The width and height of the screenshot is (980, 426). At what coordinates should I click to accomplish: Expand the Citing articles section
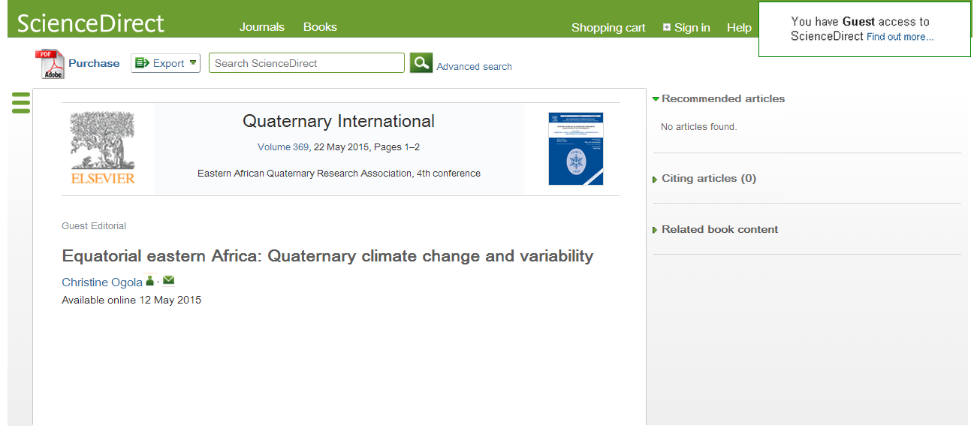point(707,178)
